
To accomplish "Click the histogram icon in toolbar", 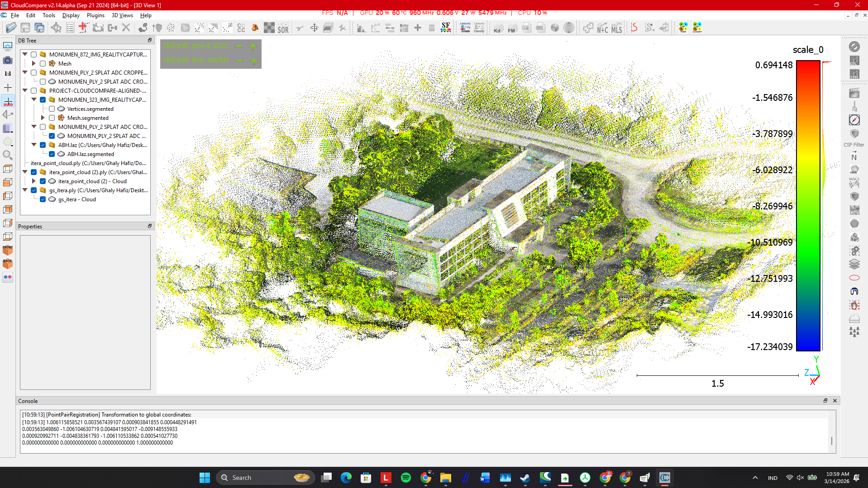I will click(361, 28).
